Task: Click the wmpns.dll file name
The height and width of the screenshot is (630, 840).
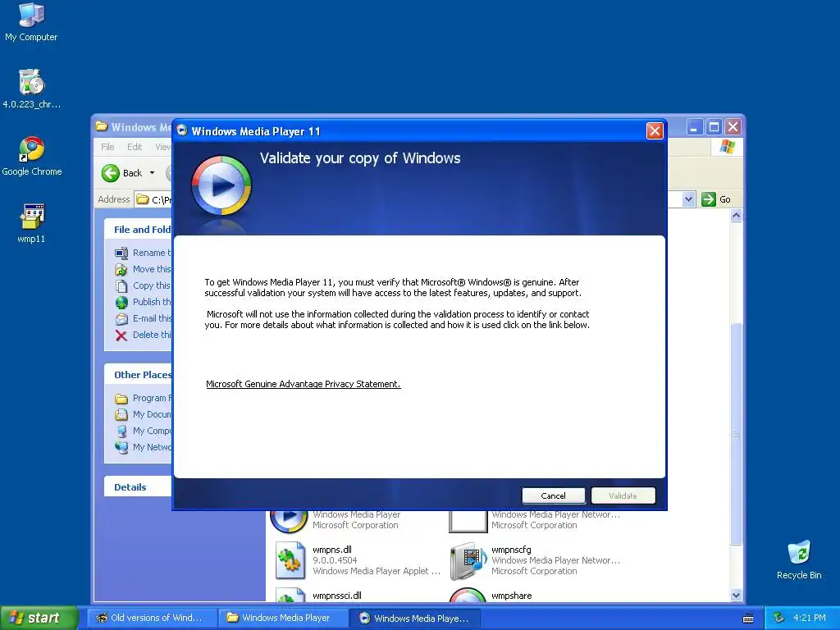Action: (332, 550)
